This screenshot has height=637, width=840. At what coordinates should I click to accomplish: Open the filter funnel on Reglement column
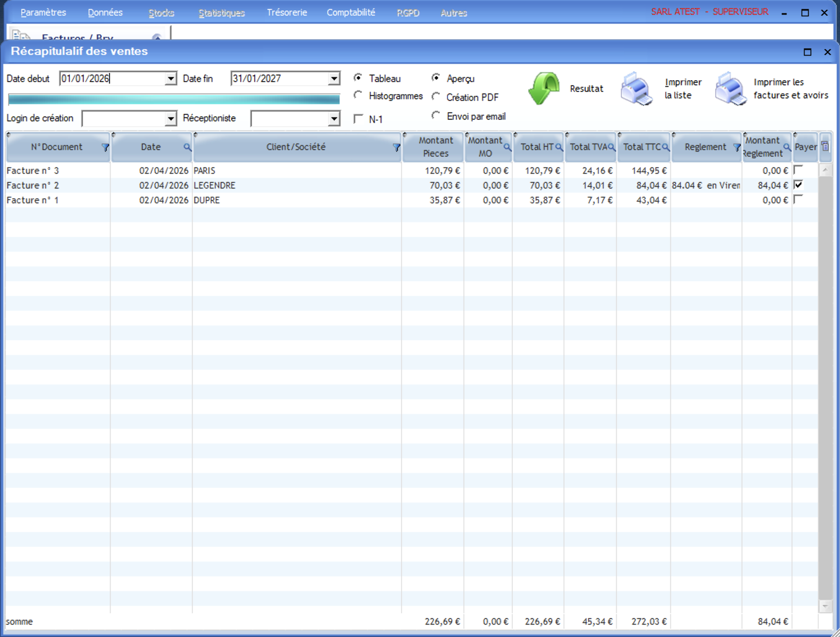[737, 148]
